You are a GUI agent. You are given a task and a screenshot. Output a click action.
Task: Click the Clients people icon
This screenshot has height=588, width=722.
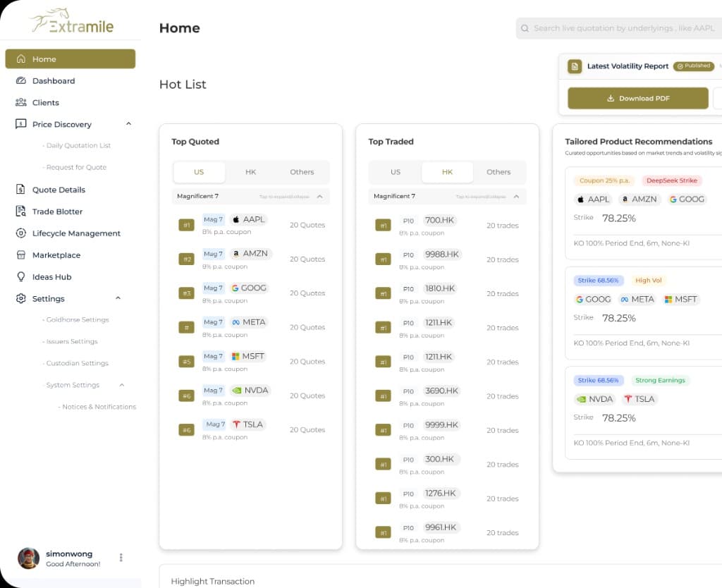click(x=20, y=102)
